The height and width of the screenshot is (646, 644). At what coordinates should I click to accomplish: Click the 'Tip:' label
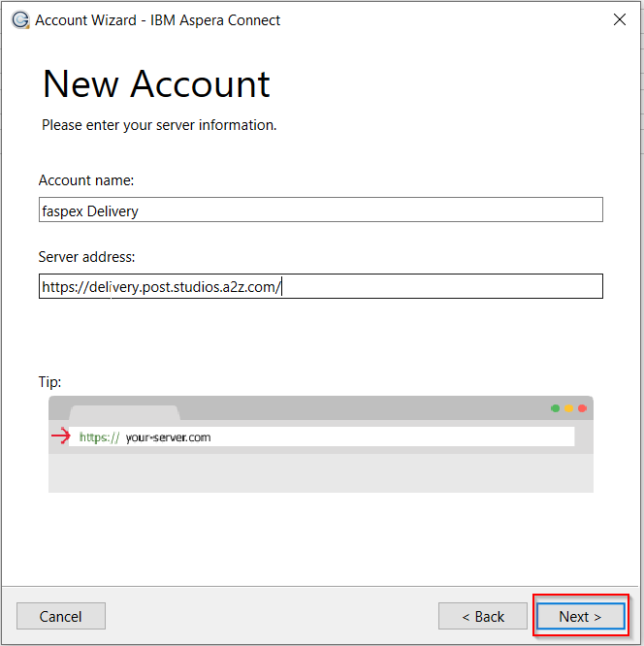(49, 382)
